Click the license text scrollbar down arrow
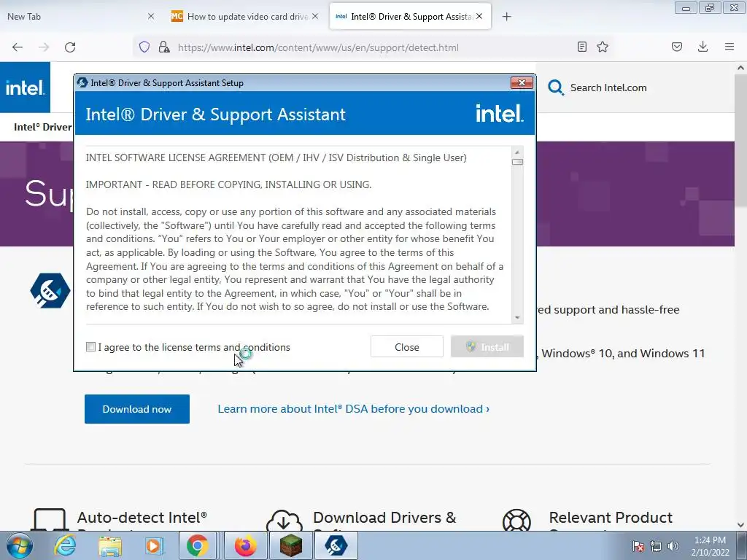The width and height of the screenshot is (747, 560). click(x=517, y=318)
